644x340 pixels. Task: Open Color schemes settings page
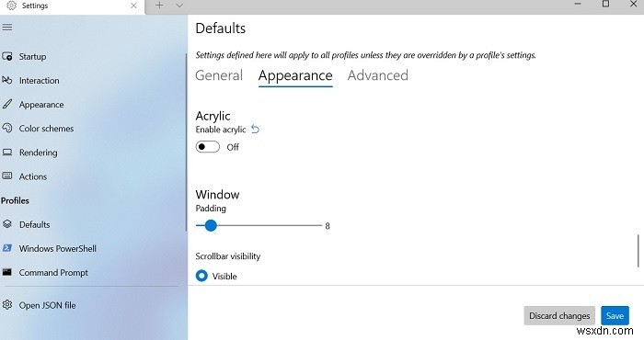pyautogui.click(x=46, y=129)
